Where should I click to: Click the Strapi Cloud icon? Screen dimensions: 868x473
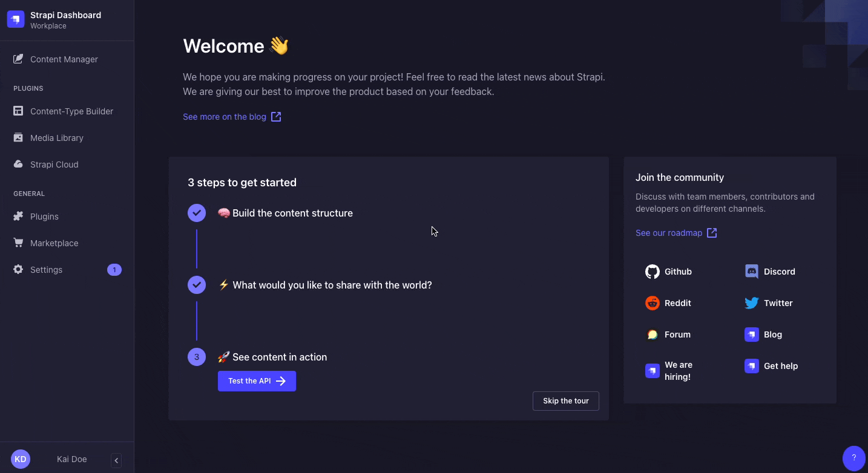pyautogui.click(x=18, y=165)
